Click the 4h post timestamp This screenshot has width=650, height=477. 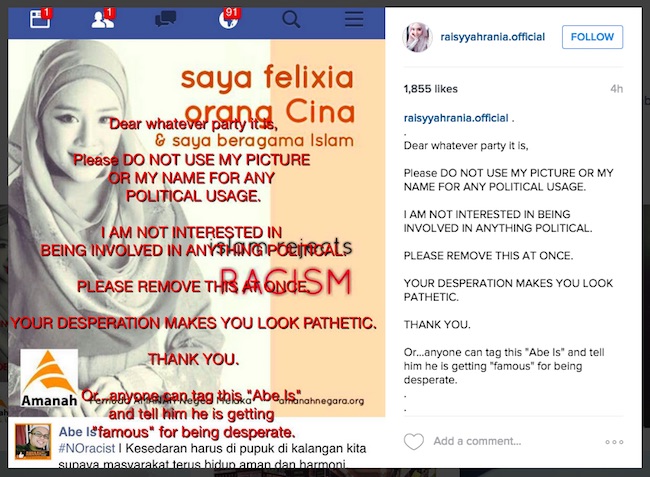(616, 89)
